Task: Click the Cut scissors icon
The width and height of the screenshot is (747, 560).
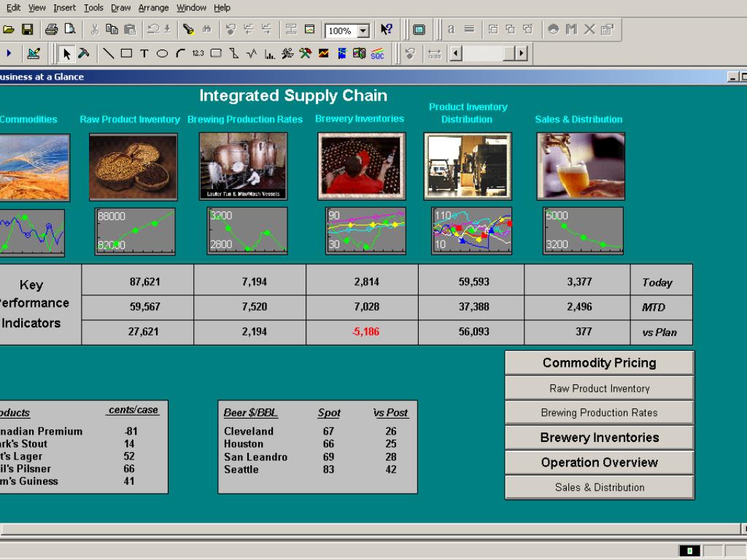Action: tap(94, 29)
